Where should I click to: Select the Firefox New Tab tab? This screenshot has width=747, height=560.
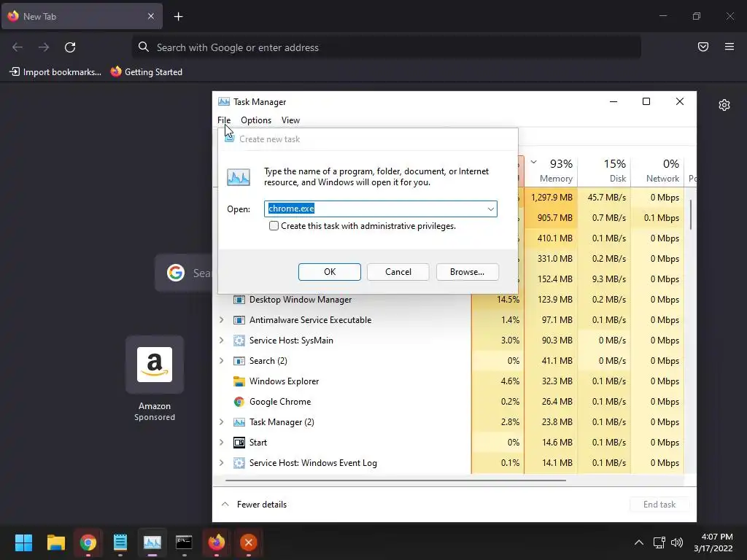82,16
